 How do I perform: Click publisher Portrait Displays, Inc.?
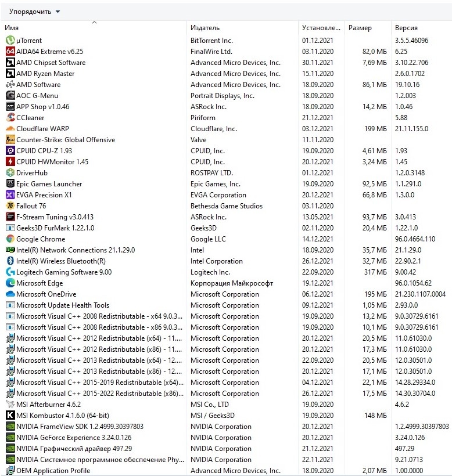click(x=223, y=96)
